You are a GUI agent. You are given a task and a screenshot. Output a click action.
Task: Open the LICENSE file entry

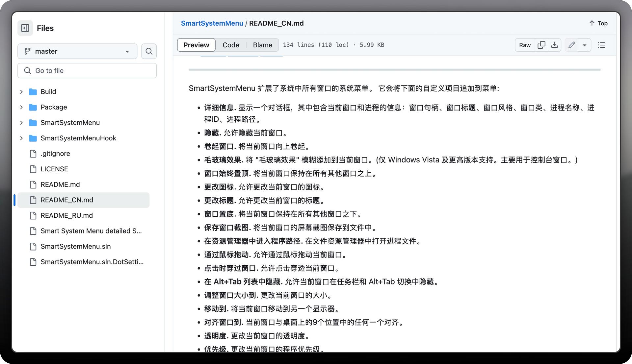pyautogui.click(x=54, y=169)
